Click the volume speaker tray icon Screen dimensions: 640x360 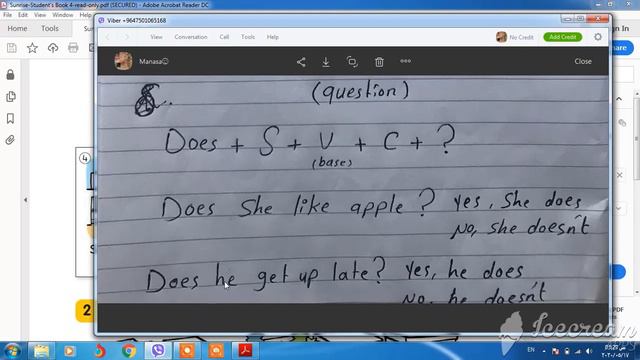click(x=589, y=351)
